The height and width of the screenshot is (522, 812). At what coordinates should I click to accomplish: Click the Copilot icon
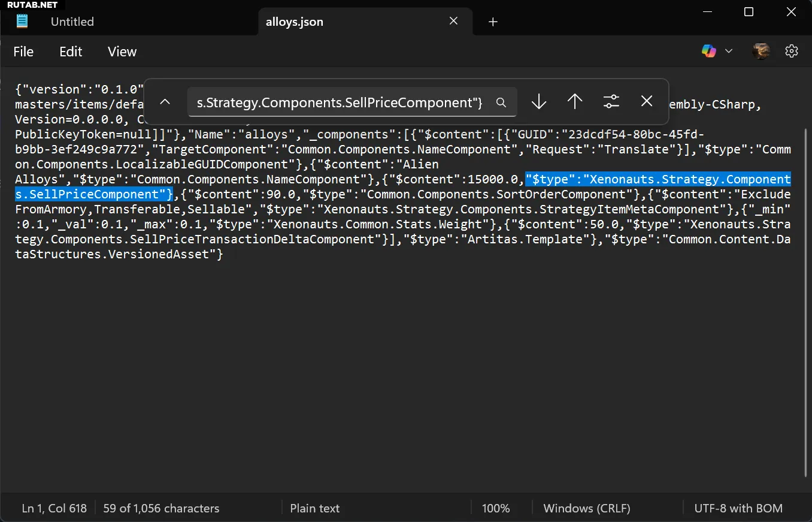(x=709, y=52)
